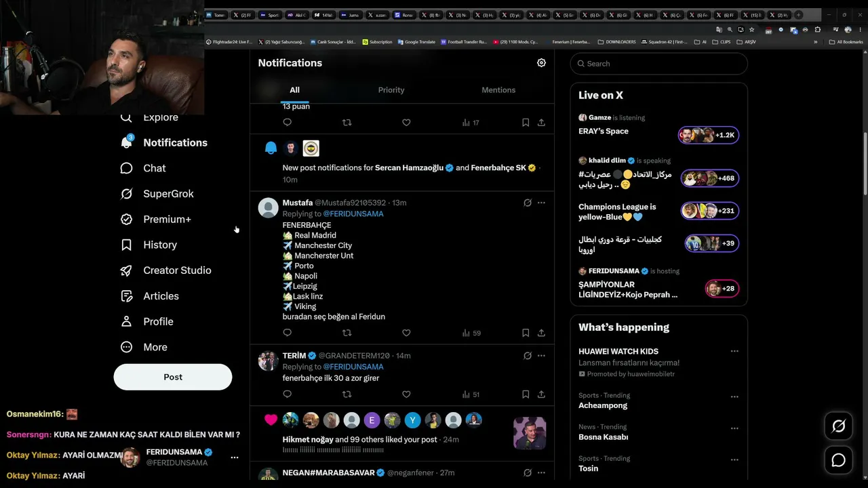Open more options for Tosin trend
The image size is (868, 488).
(734, 460)
